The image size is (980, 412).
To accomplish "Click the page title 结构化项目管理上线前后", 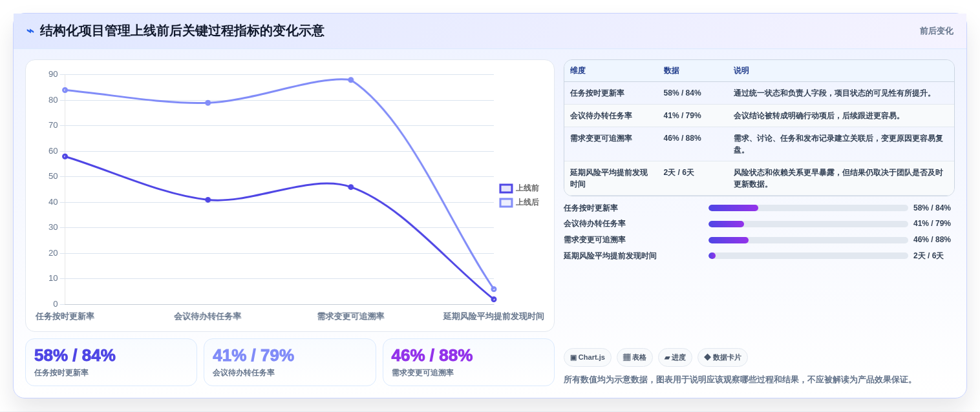I will [x=182, y=31].
